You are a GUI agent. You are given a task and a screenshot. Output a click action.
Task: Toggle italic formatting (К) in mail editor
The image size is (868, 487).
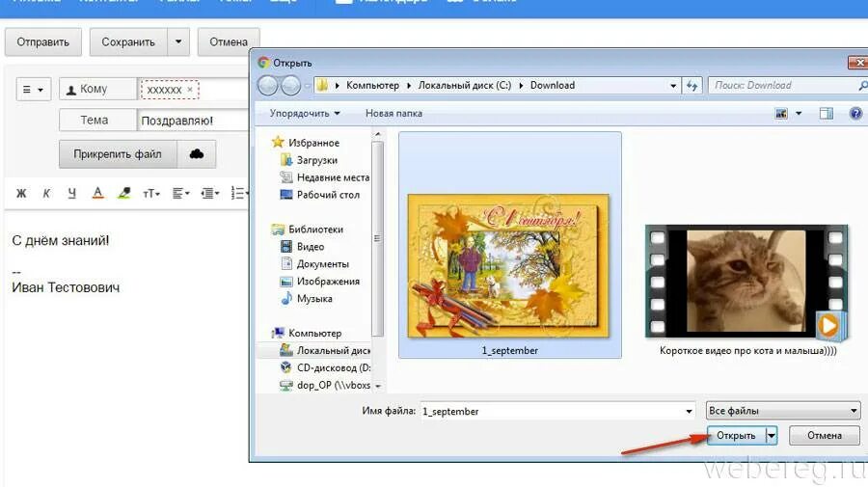coord(46,193)
